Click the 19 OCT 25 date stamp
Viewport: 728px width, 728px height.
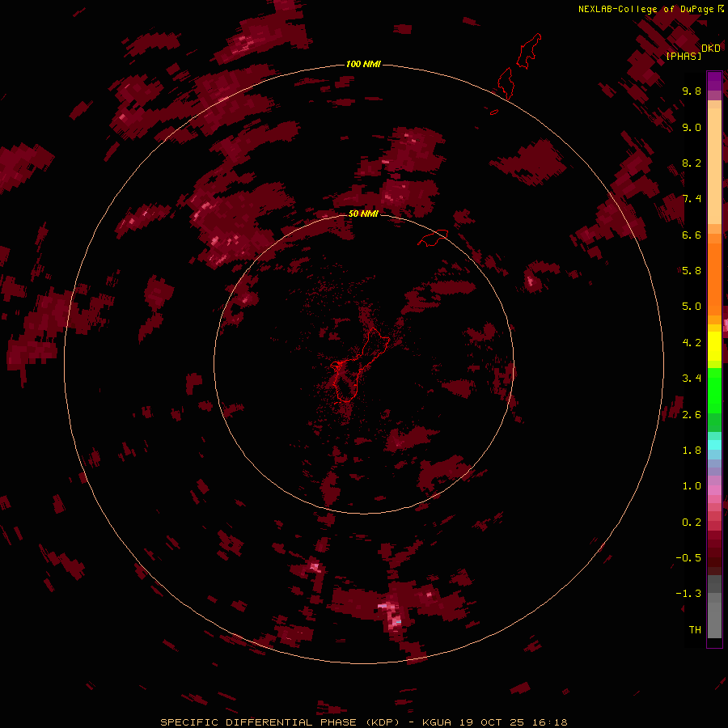pos(492,722)
